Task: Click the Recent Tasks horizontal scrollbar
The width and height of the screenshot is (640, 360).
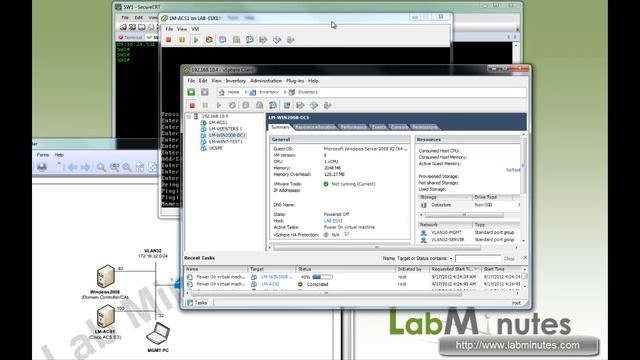Action: [x=325, y=293]
